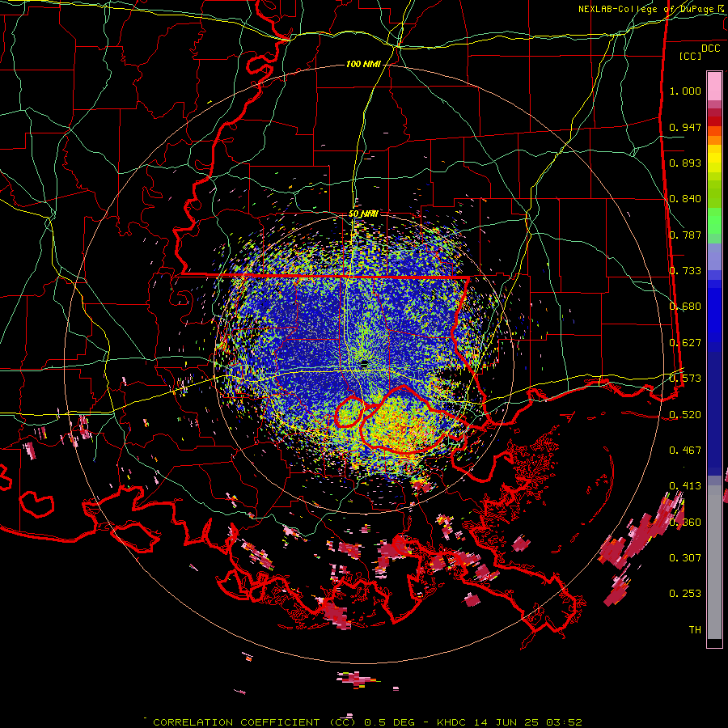Click the DCC label above color scale

click(710, 49)
